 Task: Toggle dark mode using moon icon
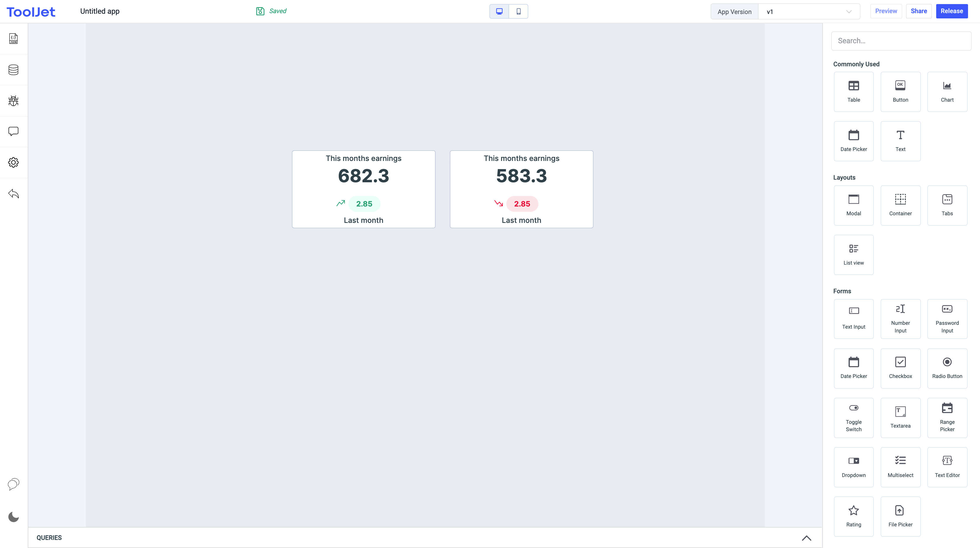[x=13, y=517]
